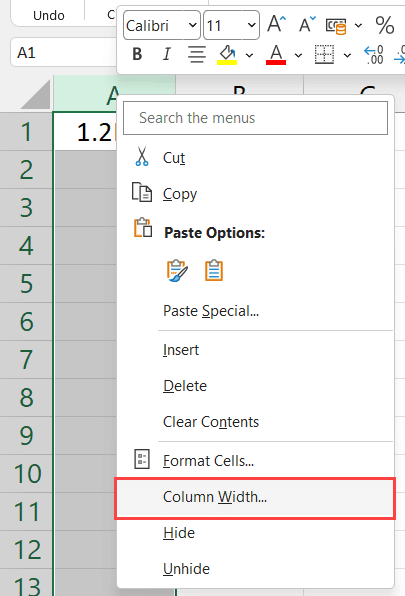Select row 7 header
Viewport: 405px width, 596px height.
26,360
